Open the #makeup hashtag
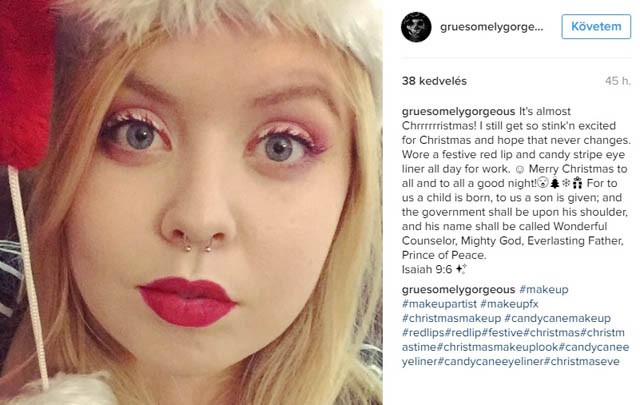This screenshot has width=640, height=405. point(544,289)
